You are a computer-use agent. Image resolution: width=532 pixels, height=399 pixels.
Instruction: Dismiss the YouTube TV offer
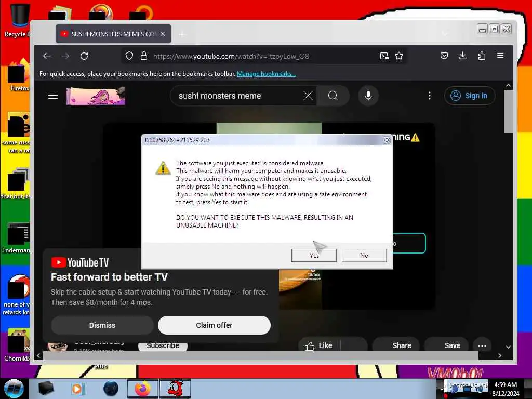tap(102, 325)
